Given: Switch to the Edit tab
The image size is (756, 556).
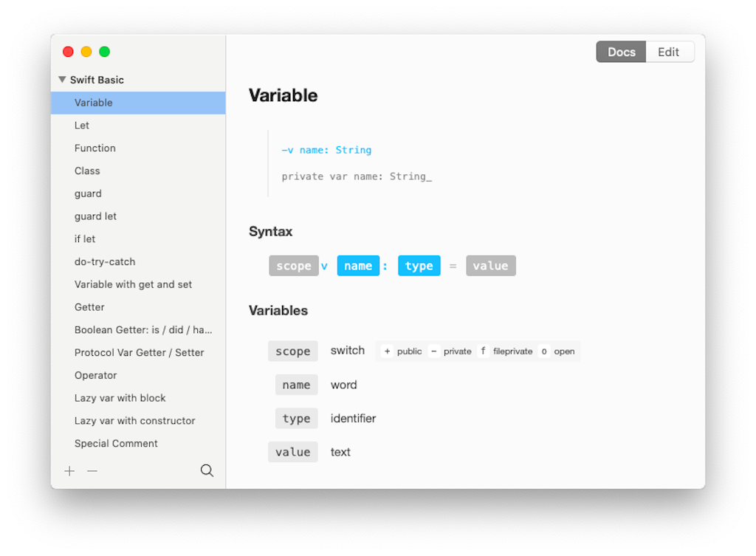Looking at the screenshot, I should coord(668,52).
